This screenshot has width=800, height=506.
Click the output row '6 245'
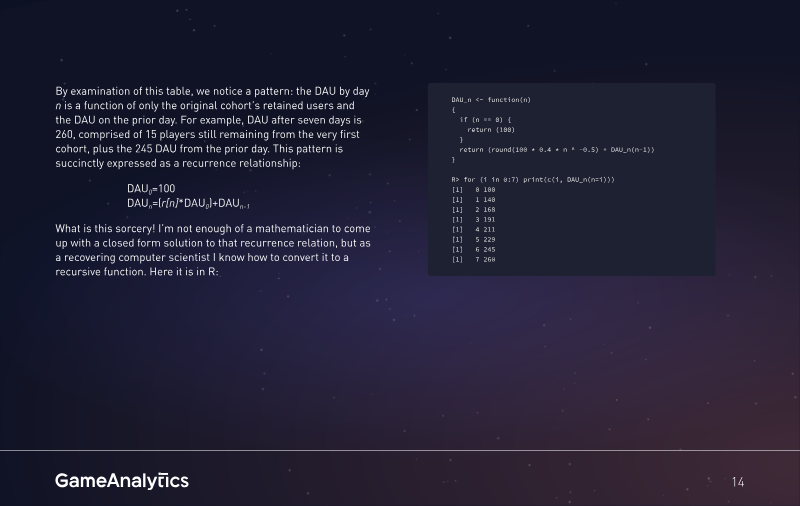[473, 249]
